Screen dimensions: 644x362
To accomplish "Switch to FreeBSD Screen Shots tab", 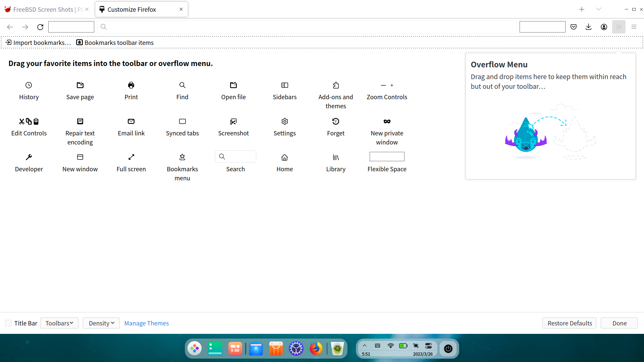I will (x=44, y=9).
